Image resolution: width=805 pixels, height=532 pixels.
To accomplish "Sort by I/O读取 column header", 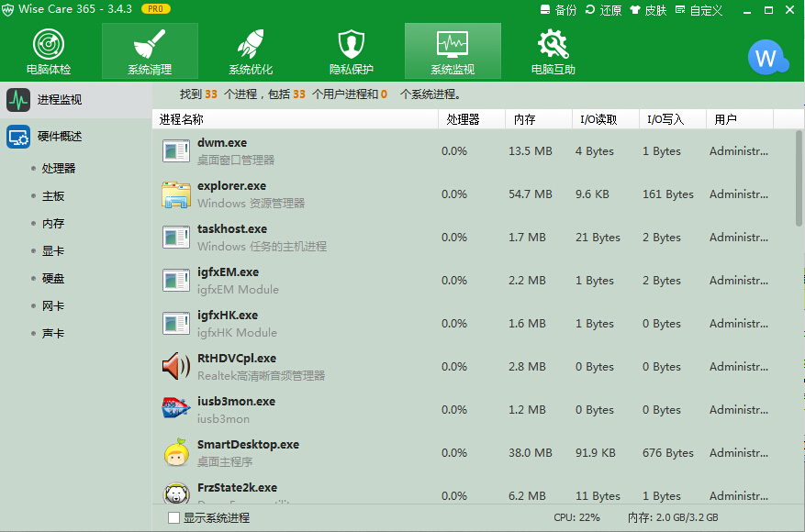I will 606,119.
